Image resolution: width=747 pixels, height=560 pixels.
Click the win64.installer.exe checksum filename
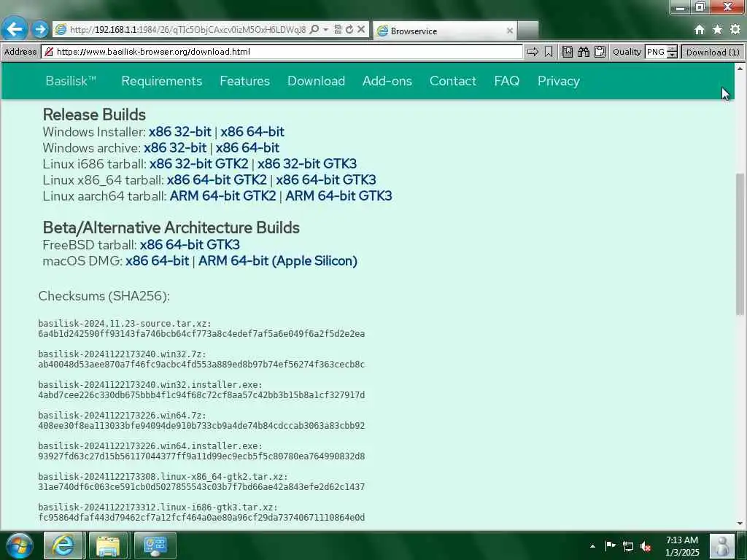tap(150, 446)
